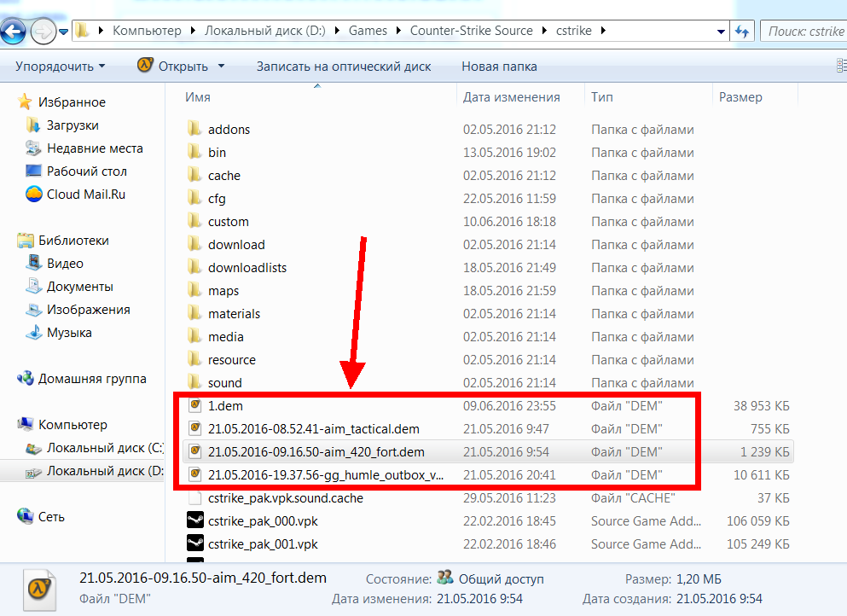This screenshot has height=616, width=847.
Task: Refresh the folder with the refresh icon
Action: (x=742, y=32)
